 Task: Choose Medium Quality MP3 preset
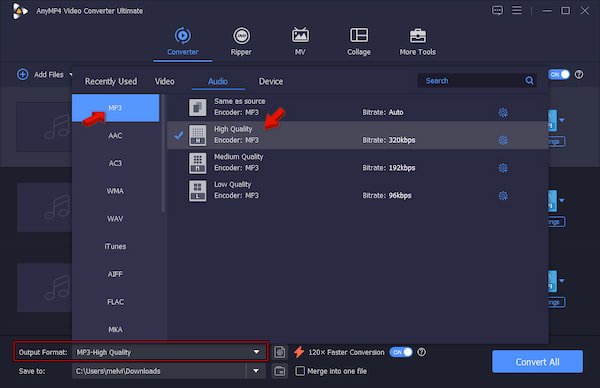(357, 163)
